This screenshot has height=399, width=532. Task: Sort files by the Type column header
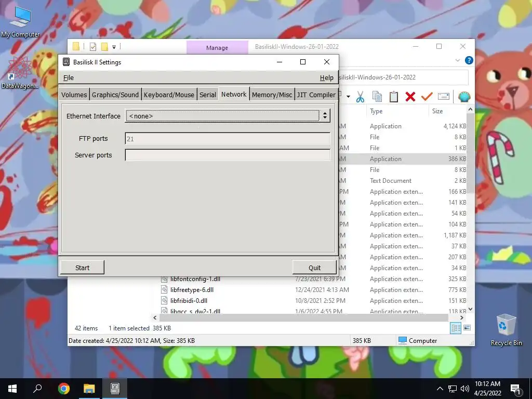[376, 111]
